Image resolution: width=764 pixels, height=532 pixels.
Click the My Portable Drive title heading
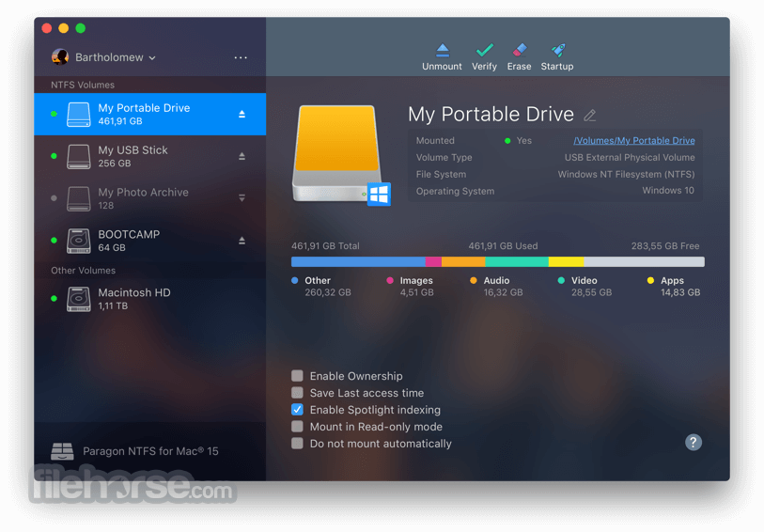tap(491, 115)
